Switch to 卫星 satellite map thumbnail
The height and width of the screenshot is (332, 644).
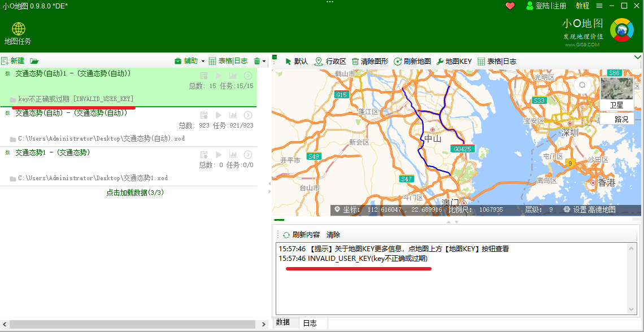click(616, 94)
